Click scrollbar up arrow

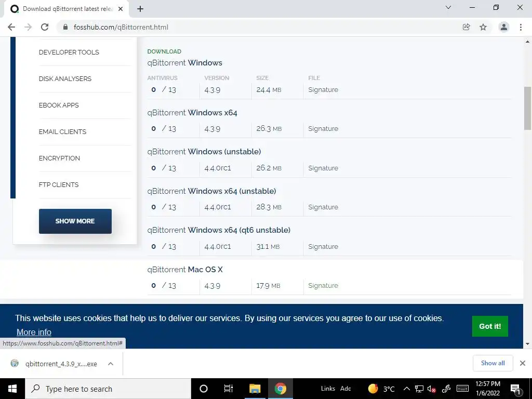coord(527,42)
